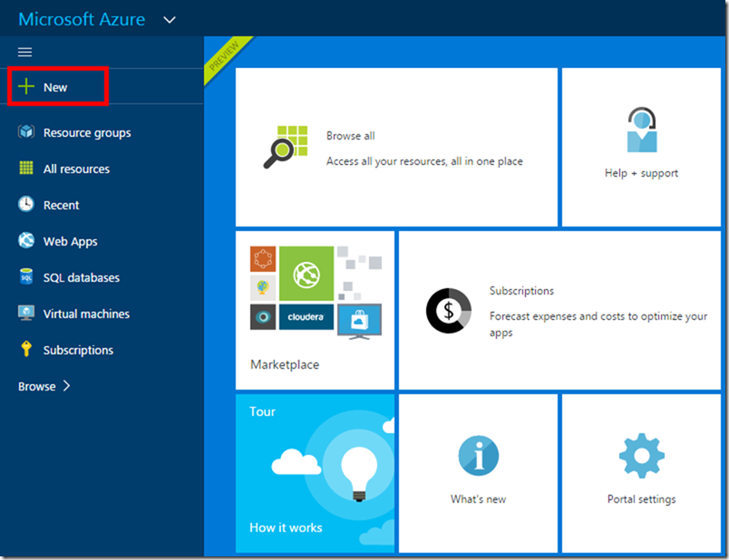Click the dark eye Marketplace icon
This screenshot has width=729, height=560.
(x=263, y=317)
